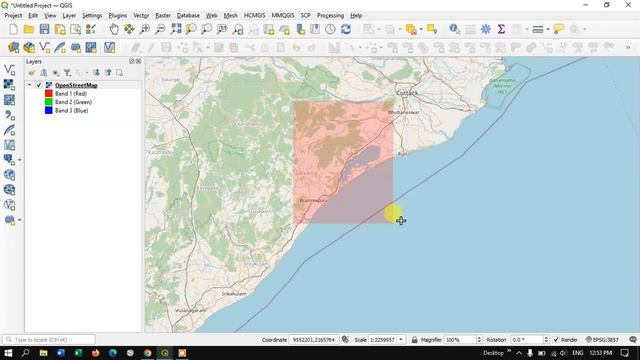Viewport: 640px width, 360px height.
Task: Toggle extents display next to Coordinate
Action: [x=345, y=340]
